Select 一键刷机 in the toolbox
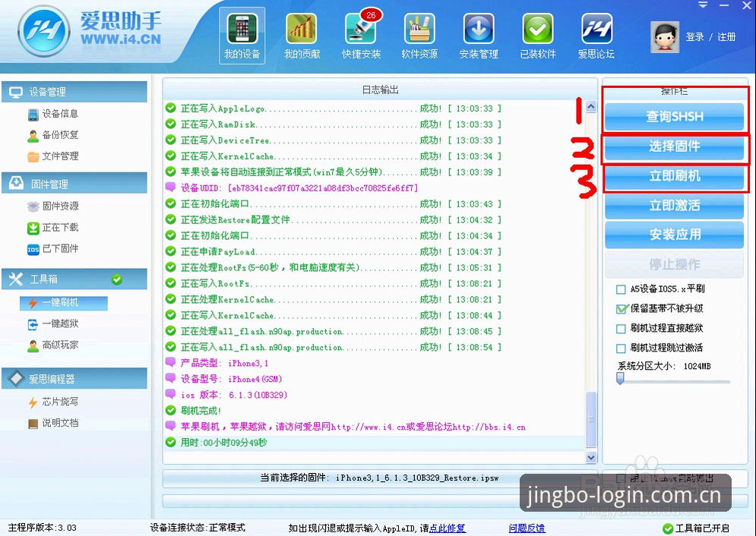The height and width of the screenshot is (536, 756). pyautogui.click(x=63, y=302)
